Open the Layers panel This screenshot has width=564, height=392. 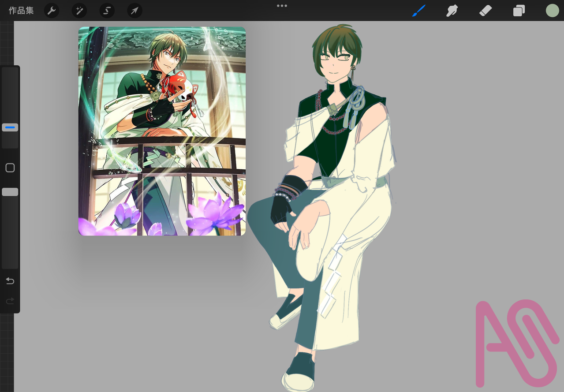519,10
